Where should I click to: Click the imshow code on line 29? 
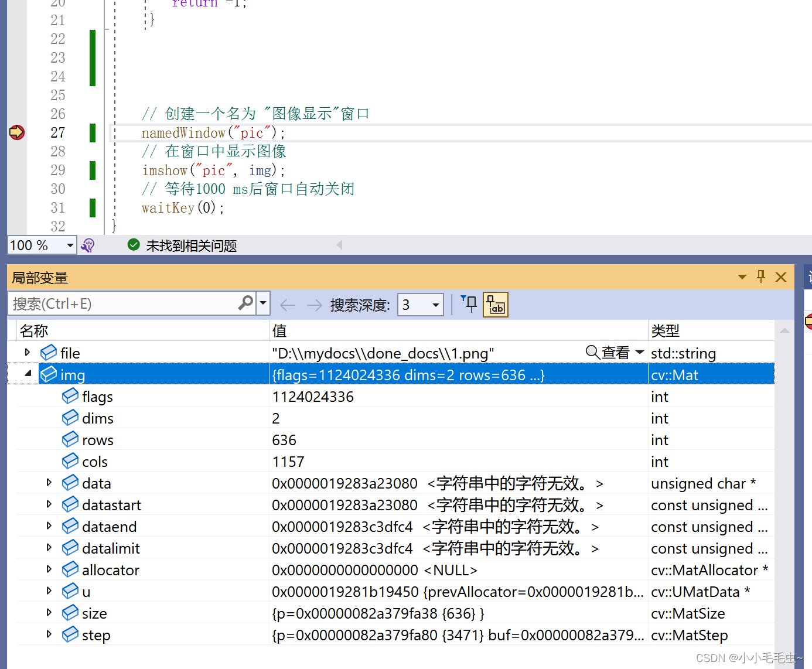tap(214, 170)
